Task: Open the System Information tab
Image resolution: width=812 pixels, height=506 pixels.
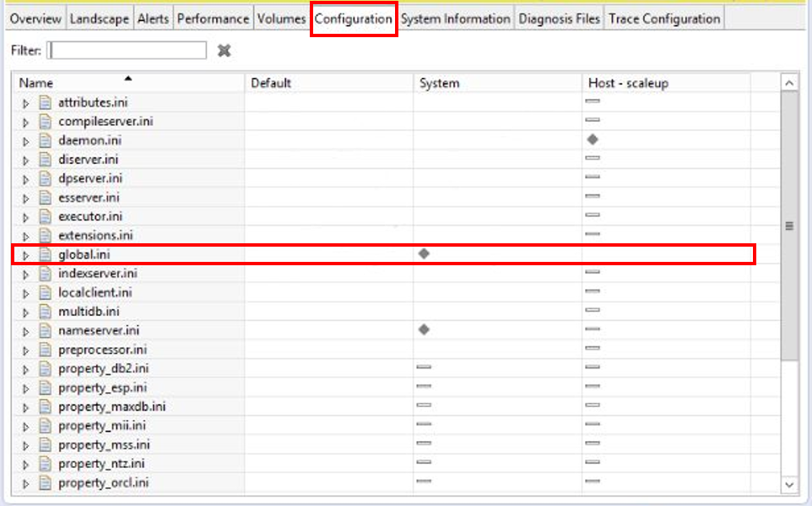Action: click(456, 19)
